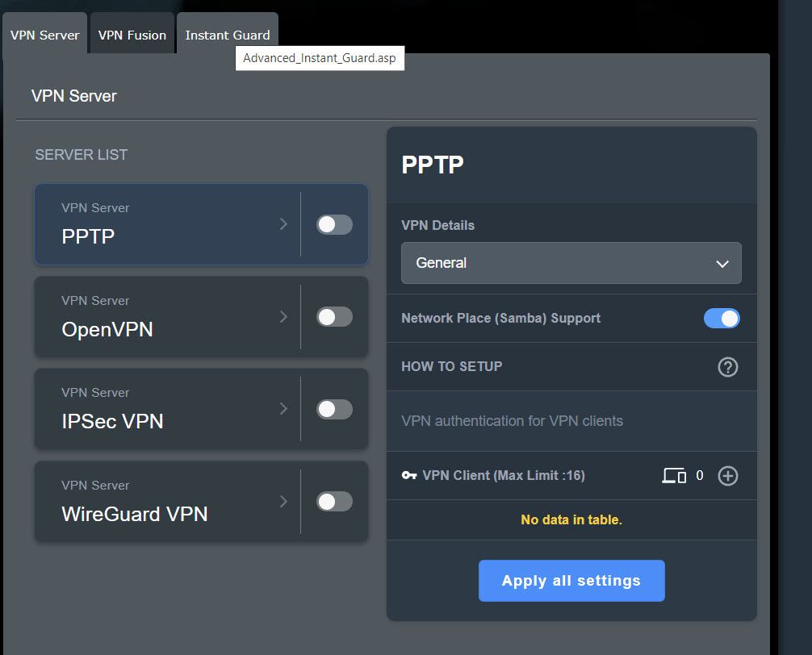This screenshot has height=655, width=812.
Task: Switch to the VPN Fusion tab
Action: click(132, 35)
